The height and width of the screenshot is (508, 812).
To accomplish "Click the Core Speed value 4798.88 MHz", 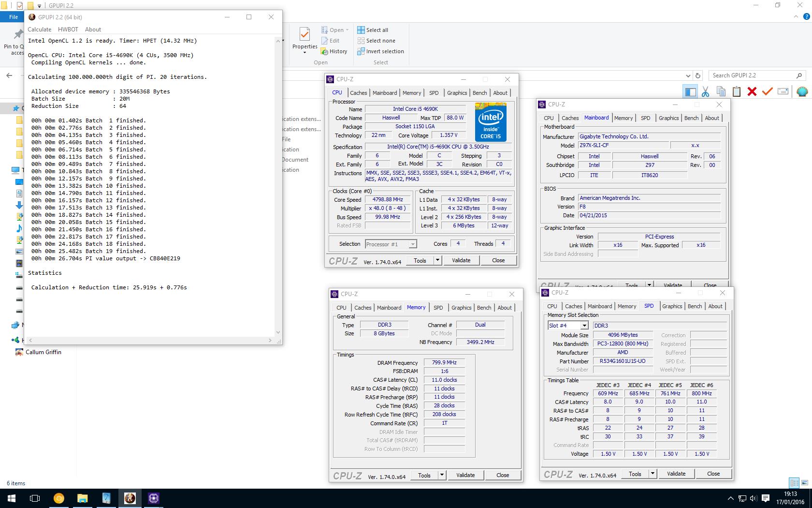I will tap(388, 199).
